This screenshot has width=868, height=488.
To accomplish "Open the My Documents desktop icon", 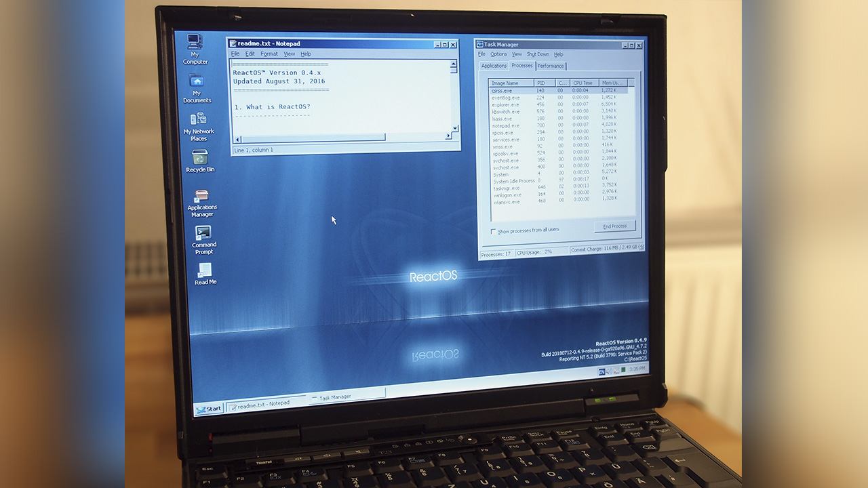I will point(197,88).
